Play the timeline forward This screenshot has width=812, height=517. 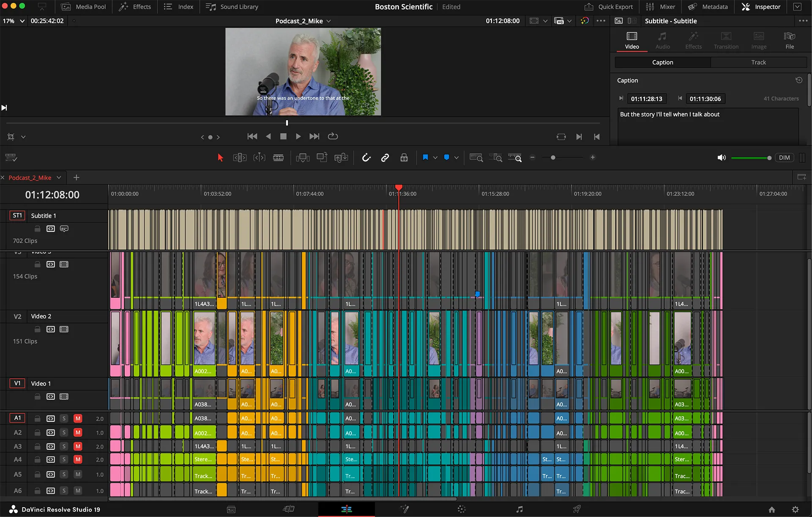coord(298,136)
